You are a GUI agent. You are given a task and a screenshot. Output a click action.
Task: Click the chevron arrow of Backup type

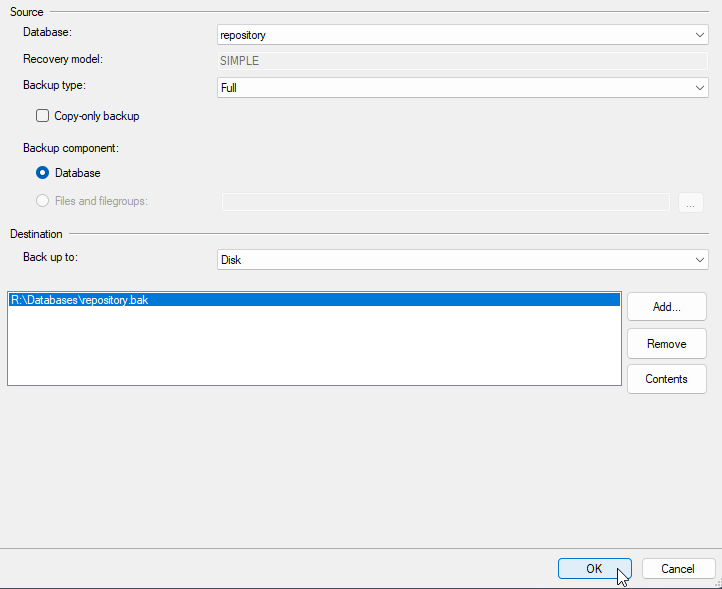[x=700, y=88]
